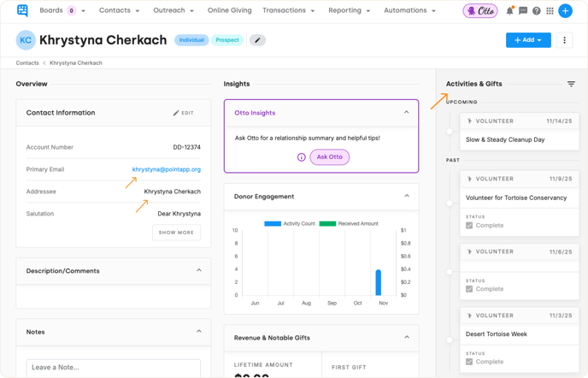Open the Reporting menu
The image size is (588, 378).
click(x=349, y=11)
